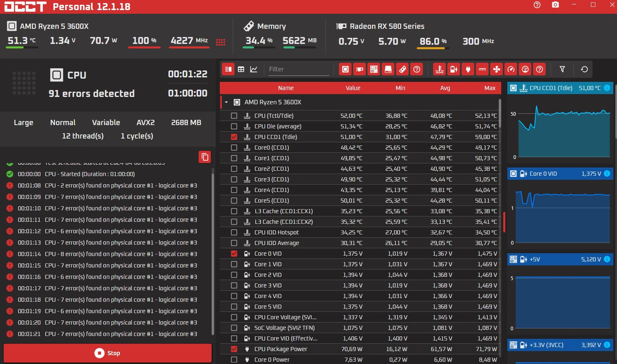Copy the test log to clipboard

pyautogui.click(x=205, y=157)
